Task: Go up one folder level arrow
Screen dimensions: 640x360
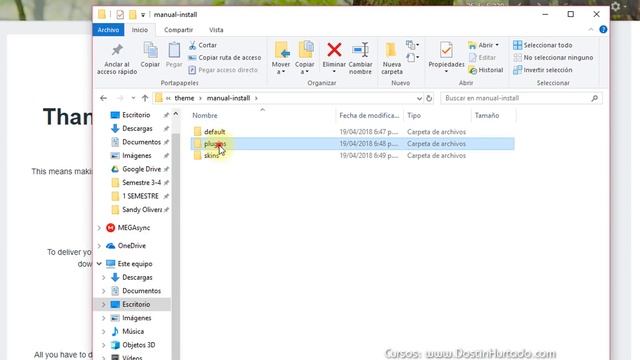Action: [145, 98]
